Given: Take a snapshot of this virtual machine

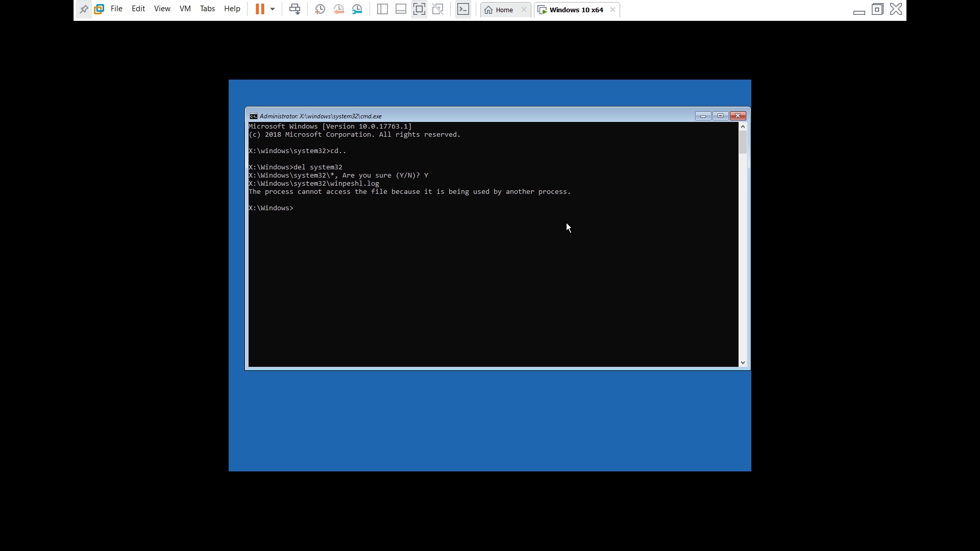Looking at the screenshot, I should (320, 9).
